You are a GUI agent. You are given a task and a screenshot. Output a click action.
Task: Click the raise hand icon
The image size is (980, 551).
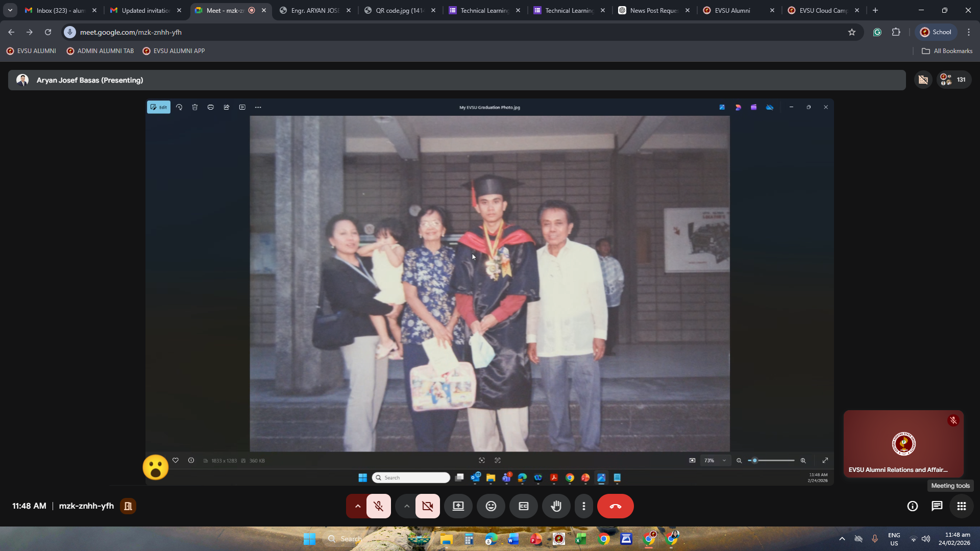tap(556, 506)
